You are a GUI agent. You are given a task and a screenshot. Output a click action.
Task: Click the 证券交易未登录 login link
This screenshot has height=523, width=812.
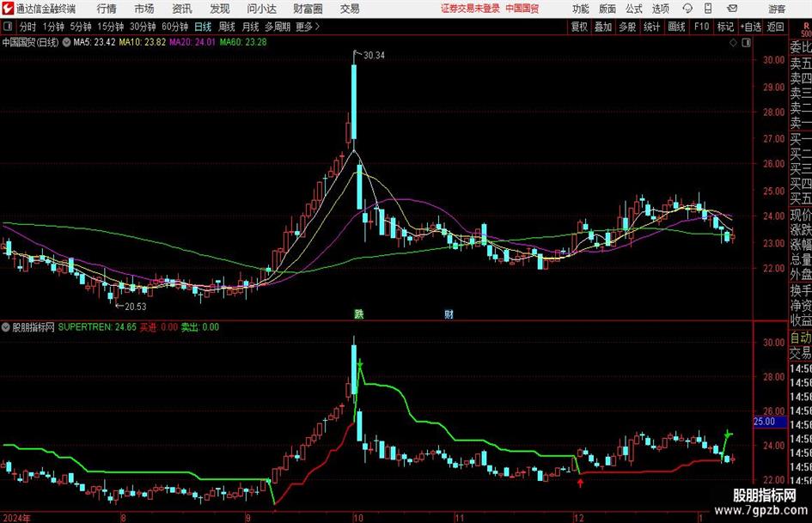point(470,9)
